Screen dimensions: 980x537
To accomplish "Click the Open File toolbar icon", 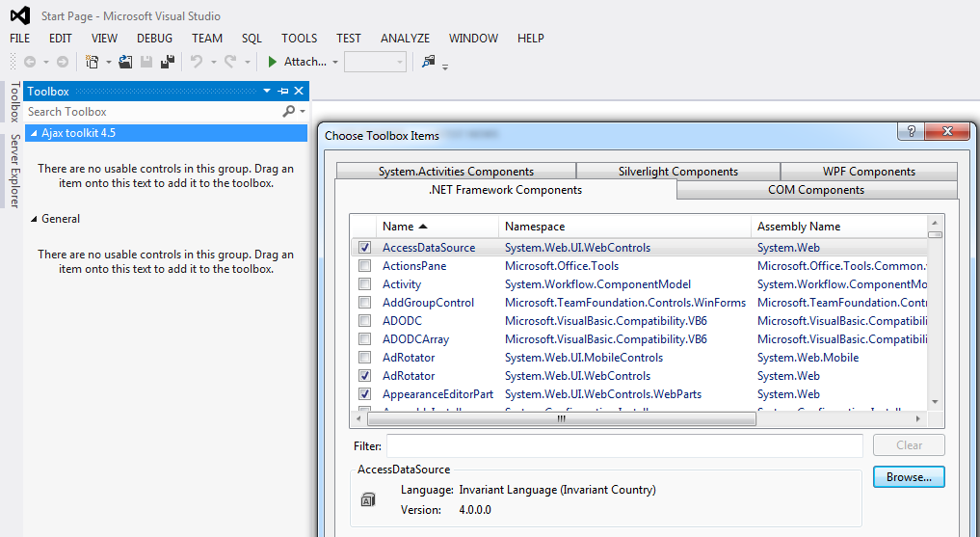I will 125,62.
